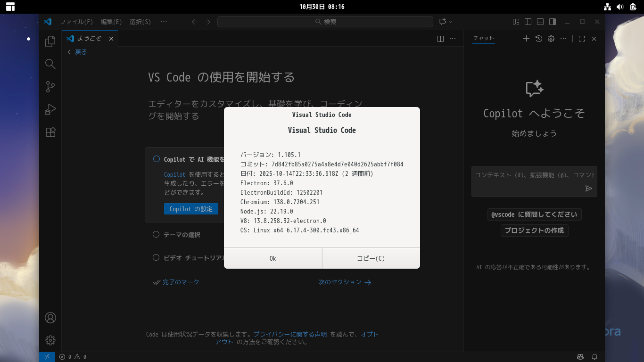Toggle the bottom panel layout icon

click(x=540, y=22)
